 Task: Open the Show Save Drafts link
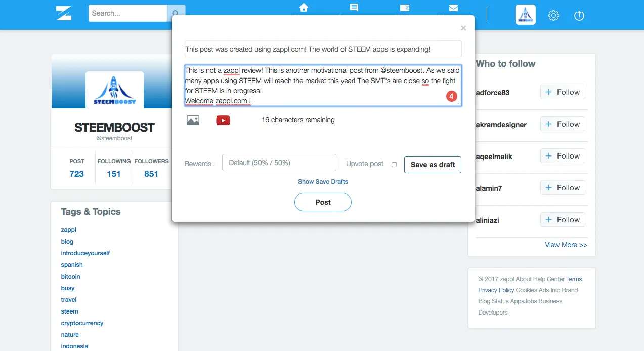[x=323, y=181]
